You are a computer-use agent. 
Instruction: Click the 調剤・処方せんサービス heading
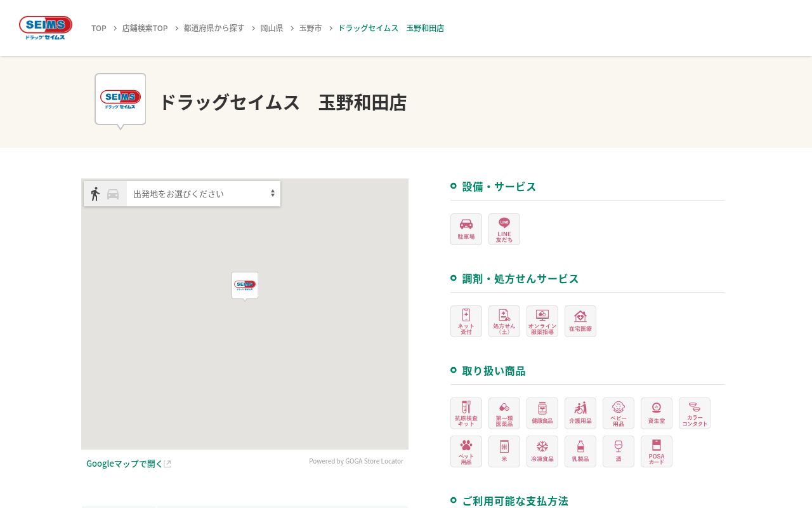tap(520, 278)
